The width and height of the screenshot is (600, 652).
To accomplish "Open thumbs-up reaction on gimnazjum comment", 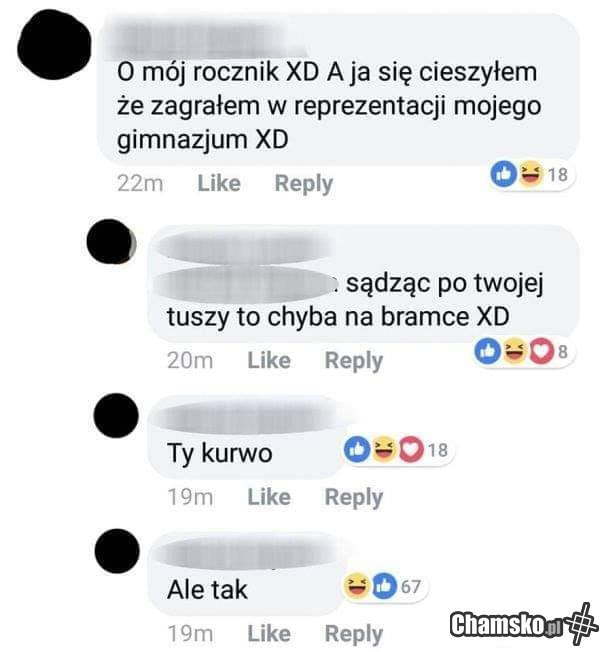I will coord(504,174).
